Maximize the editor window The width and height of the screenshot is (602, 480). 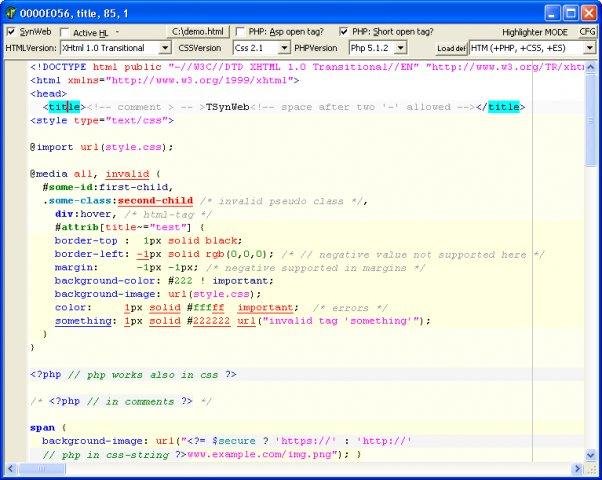571,13
